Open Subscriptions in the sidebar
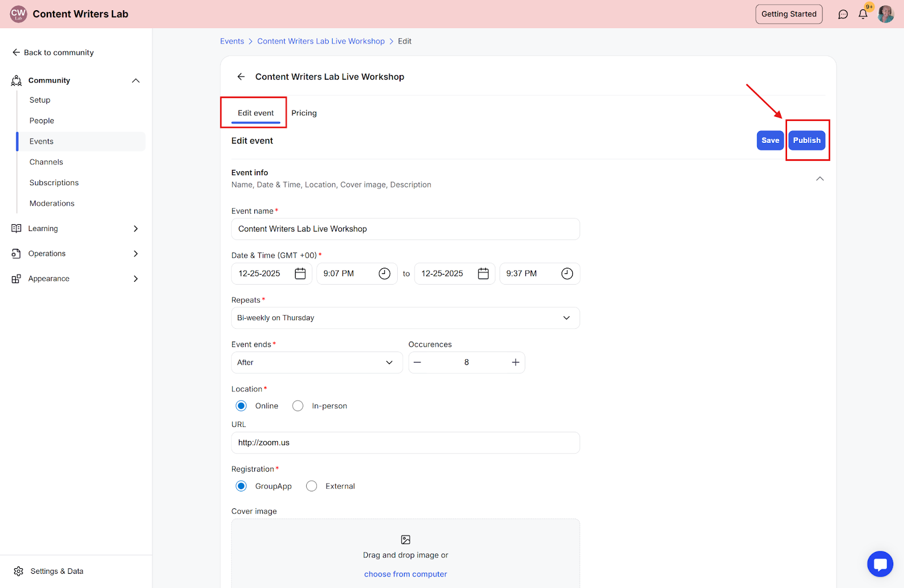Screen dimensions: 904x588 point(54,183)
